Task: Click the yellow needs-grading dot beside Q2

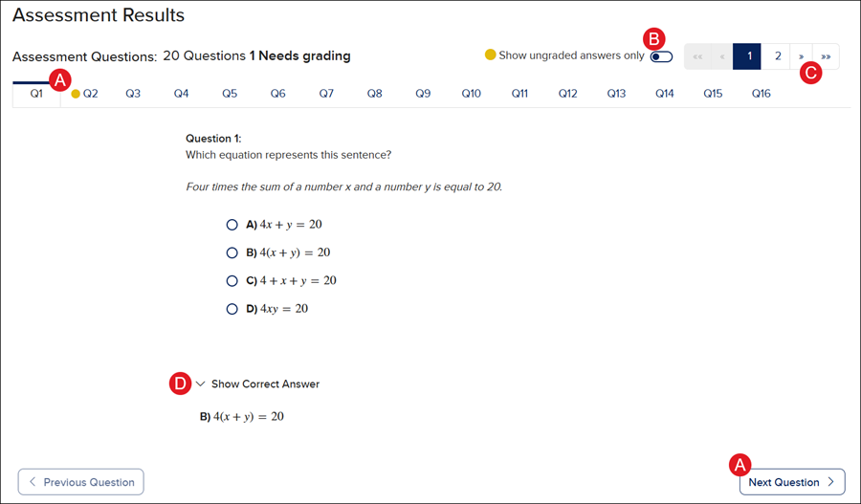Action: (x=76, y=94)
